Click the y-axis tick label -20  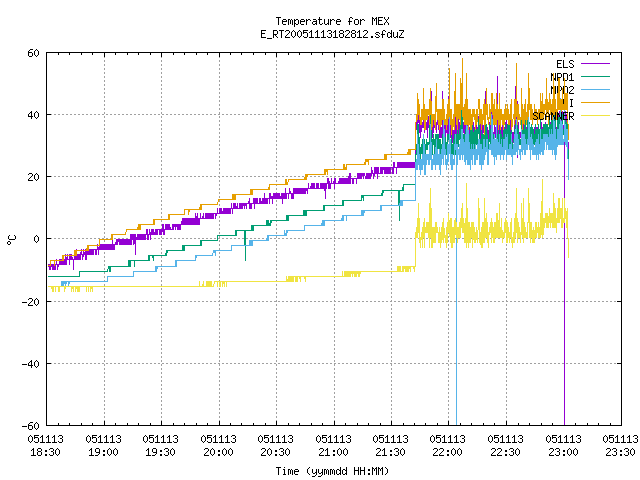click(x=30, y=302)
